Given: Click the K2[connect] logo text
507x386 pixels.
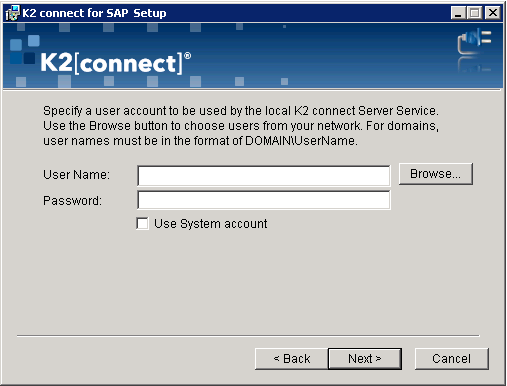Looking at the screenshot, I should coord(112,63).
